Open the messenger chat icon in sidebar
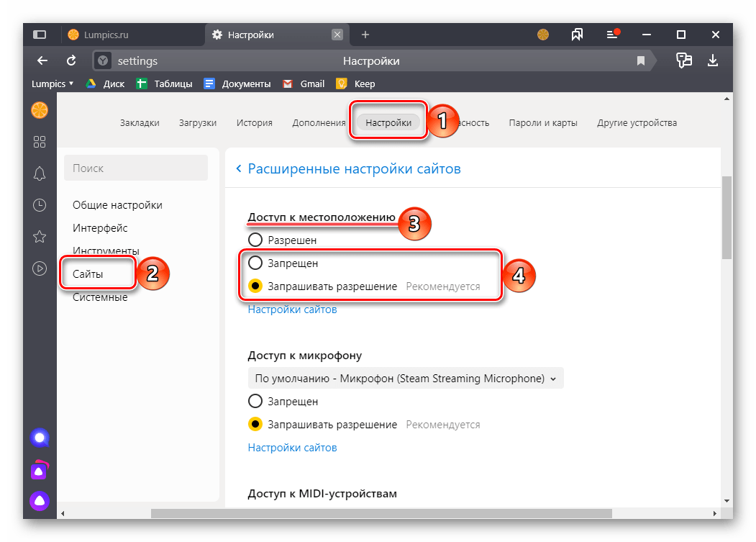 (40, 438)
